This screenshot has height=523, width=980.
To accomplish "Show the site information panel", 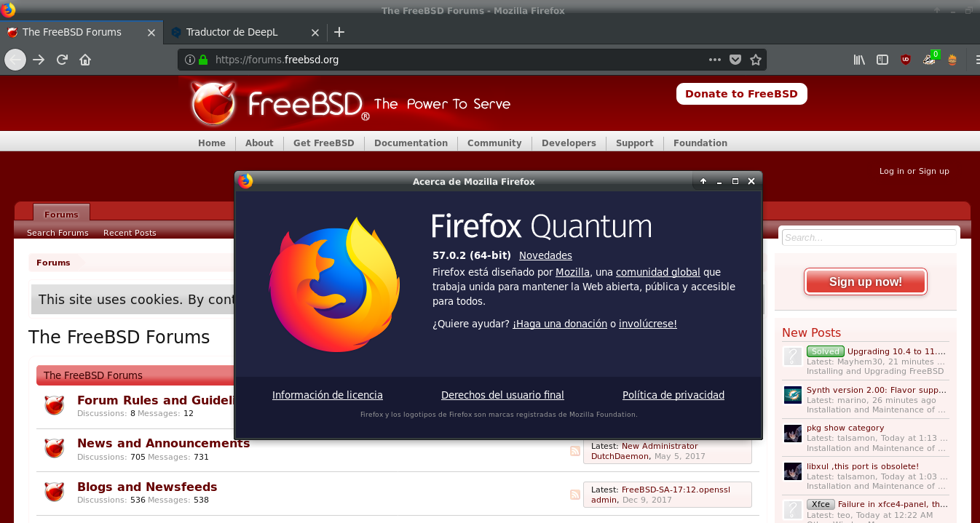I will (x=190, y=60).
